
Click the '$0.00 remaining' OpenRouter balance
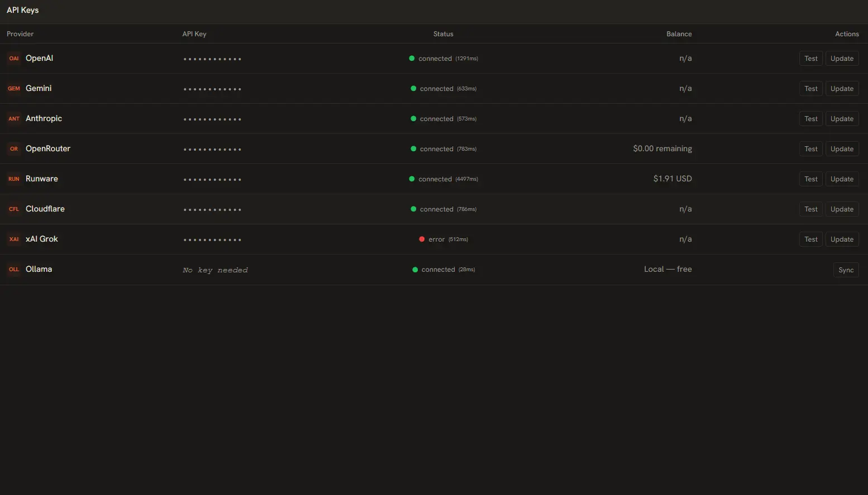(x=662, y=148)
